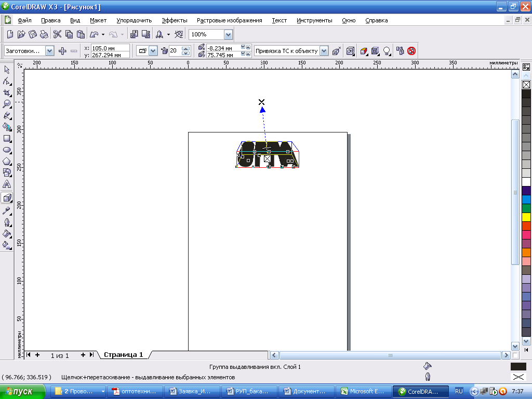Click the Export icon
Screen dimensions: 532x399
(146, 34)
